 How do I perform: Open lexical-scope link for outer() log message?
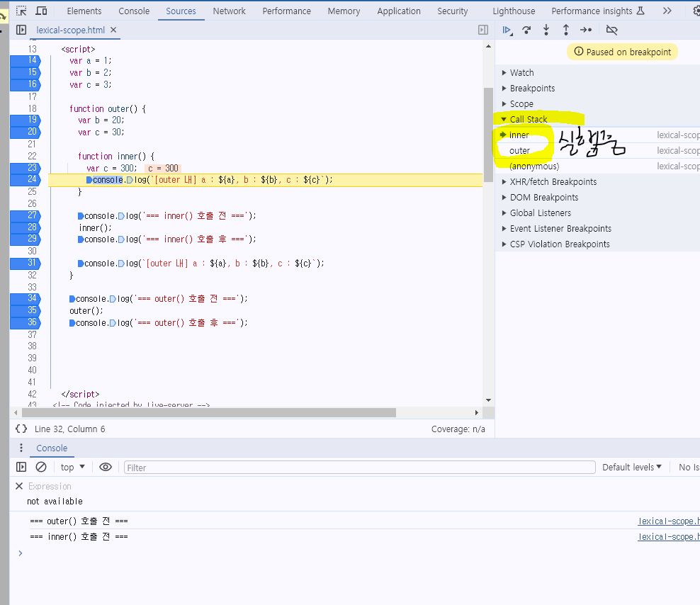pos(668,521)
